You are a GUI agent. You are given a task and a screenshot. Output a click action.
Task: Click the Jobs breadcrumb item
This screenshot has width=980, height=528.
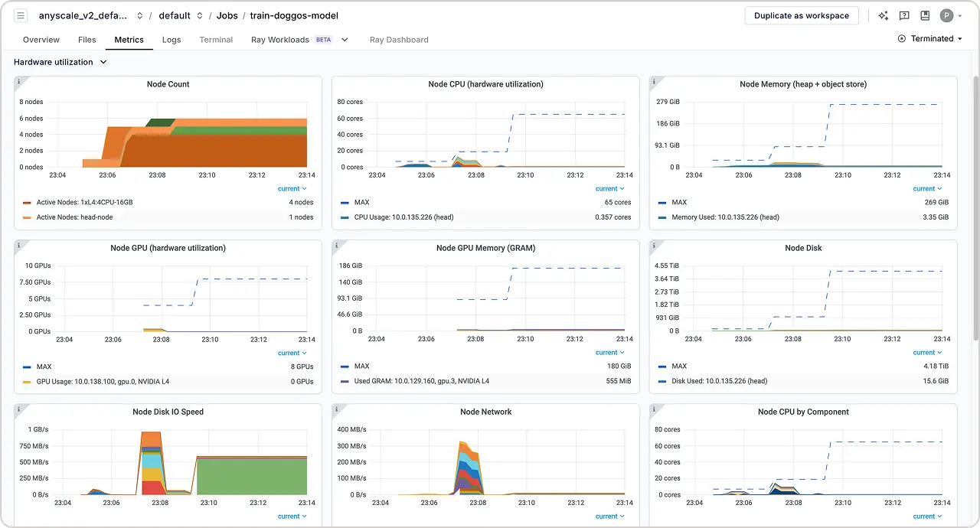pyautogui.click(x=227, y=15)
